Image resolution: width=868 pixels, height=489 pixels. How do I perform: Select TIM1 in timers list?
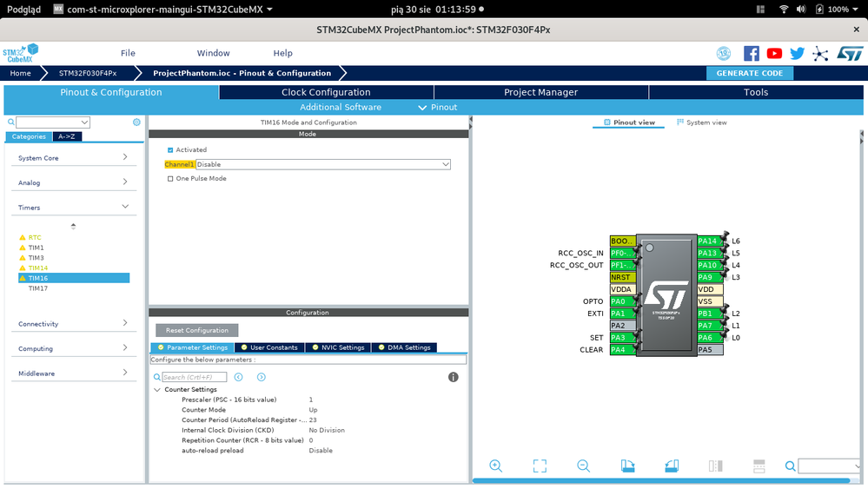[x=36, y=248]
